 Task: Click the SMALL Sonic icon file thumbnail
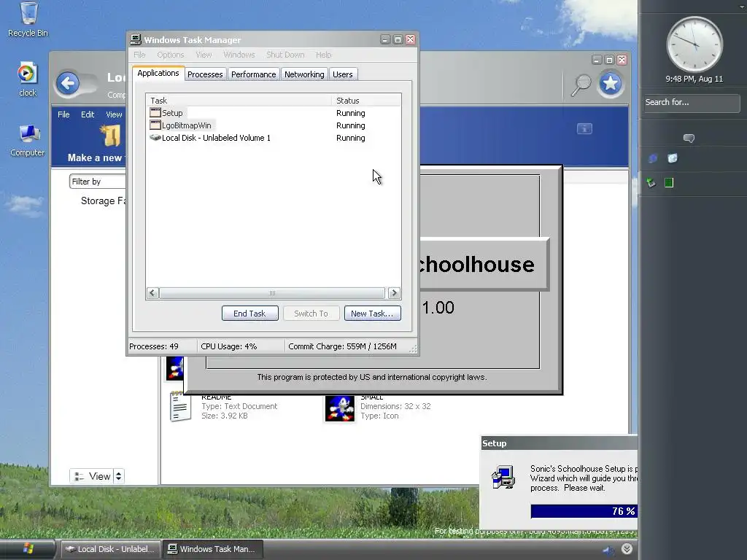point(340,408)
